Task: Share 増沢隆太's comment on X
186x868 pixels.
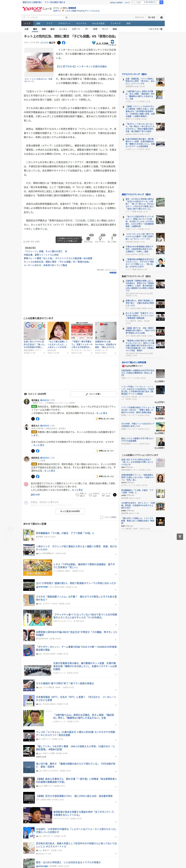Action: (x=33, y=419)
